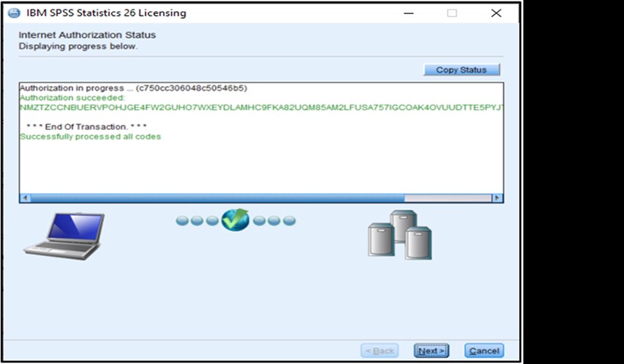
Task: Click 'Displaying progress below.' subtitle
Action: click(x=78, y=46)
